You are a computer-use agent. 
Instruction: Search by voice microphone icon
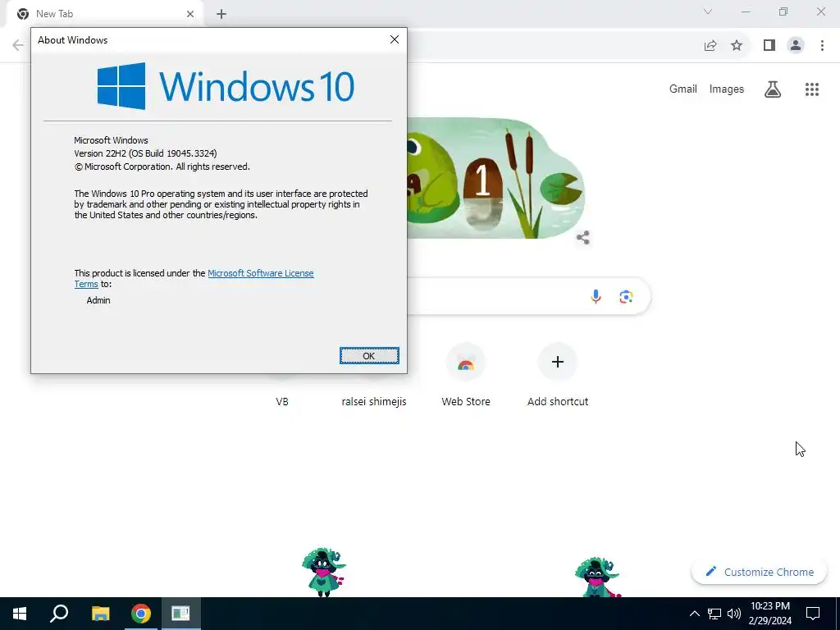pyautogui.click(x=596, y=296)
